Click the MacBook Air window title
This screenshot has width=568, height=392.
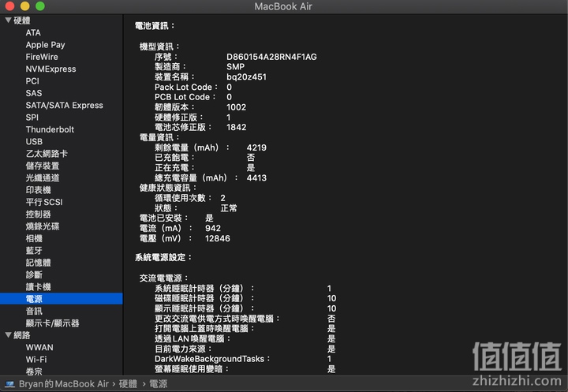pyautogui.click(x=283, y=6)
